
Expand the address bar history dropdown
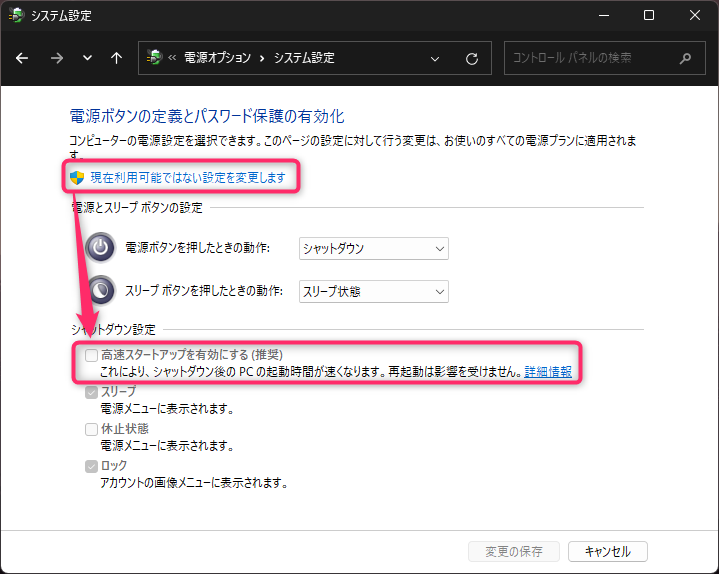pos(435,58)
